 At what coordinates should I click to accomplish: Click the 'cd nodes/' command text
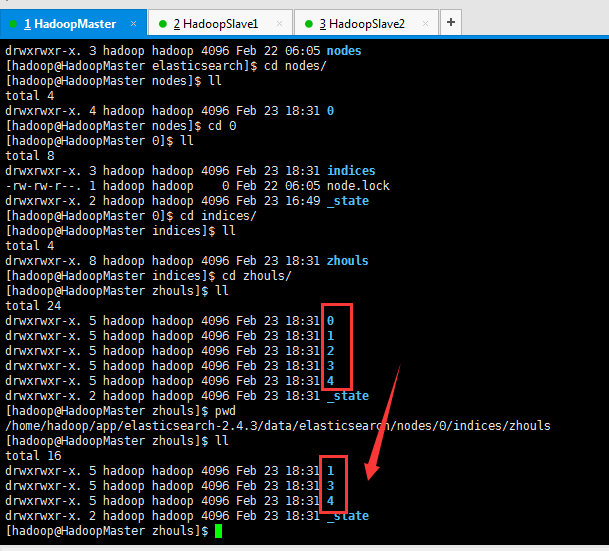click(295, 66)
